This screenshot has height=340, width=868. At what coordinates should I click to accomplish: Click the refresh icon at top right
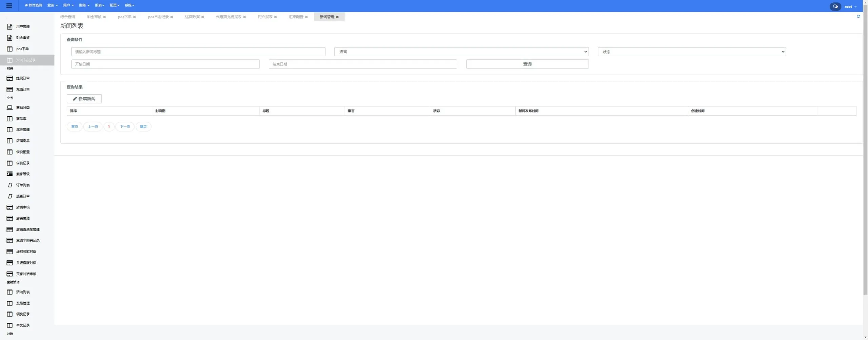click(x=858, y=16)
